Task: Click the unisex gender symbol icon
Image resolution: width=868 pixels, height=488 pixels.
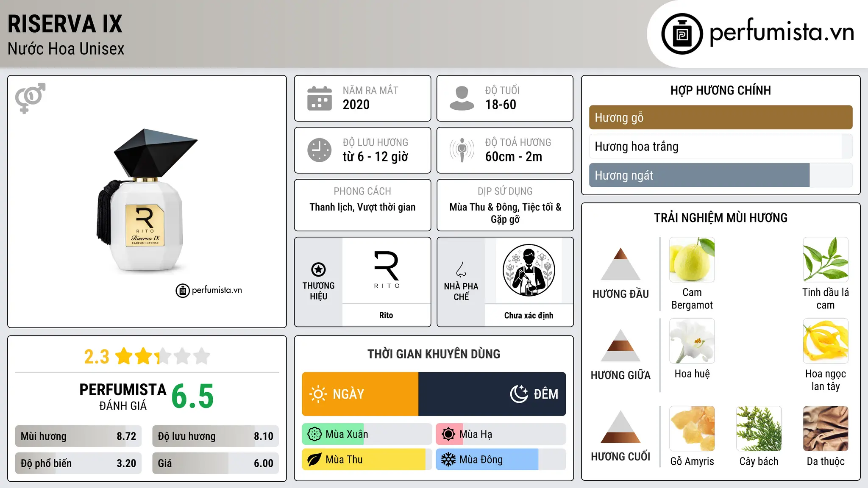Action: [x=30, y=98]
